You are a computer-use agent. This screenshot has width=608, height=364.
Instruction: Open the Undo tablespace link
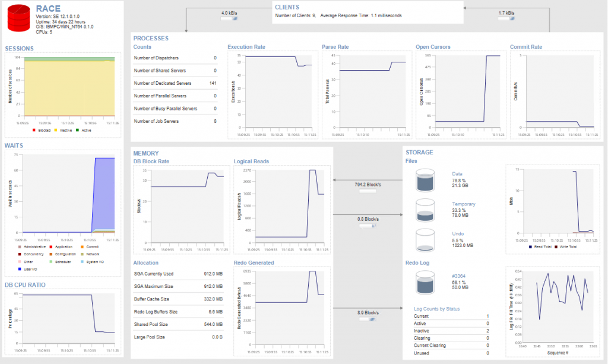point(458,234)
